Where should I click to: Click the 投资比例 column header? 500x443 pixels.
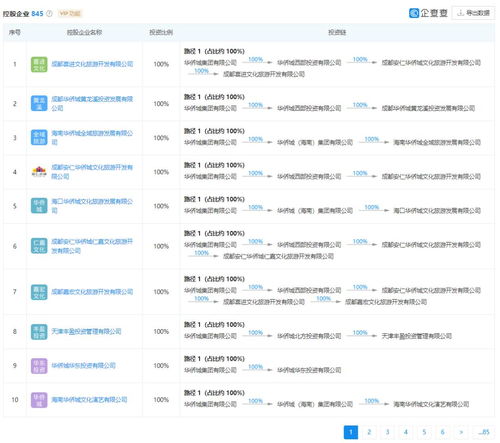[161, 32]
